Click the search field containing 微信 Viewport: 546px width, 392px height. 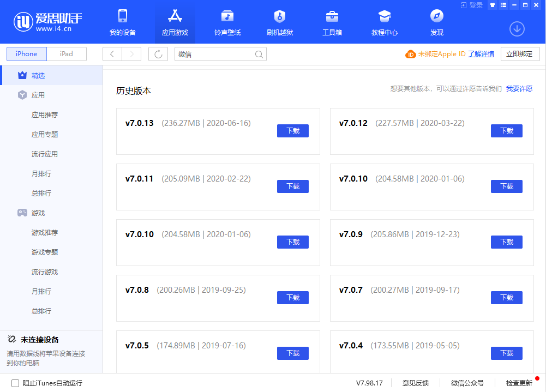pyautogui.click(x=220, y=54)
